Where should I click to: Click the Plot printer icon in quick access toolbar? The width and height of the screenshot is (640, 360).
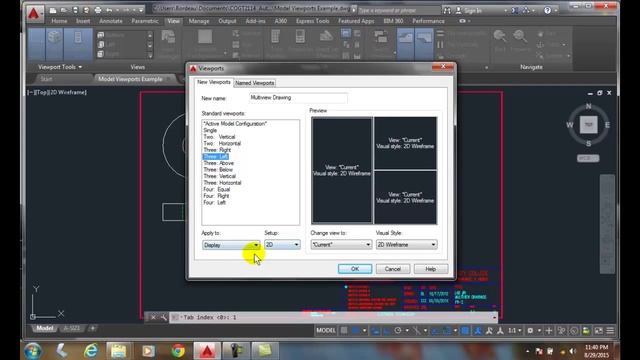pos(98,10)
